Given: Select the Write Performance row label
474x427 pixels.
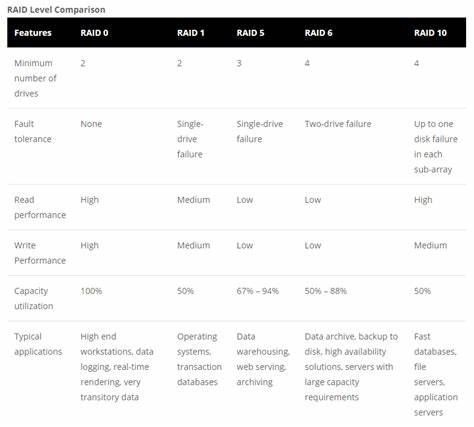Looking at the screenshot, I should click(x=40, y=253).
